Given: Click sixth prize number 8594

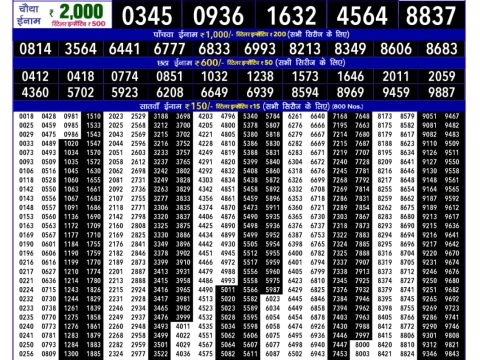Looking at the screenshot, I should [305, 92].
